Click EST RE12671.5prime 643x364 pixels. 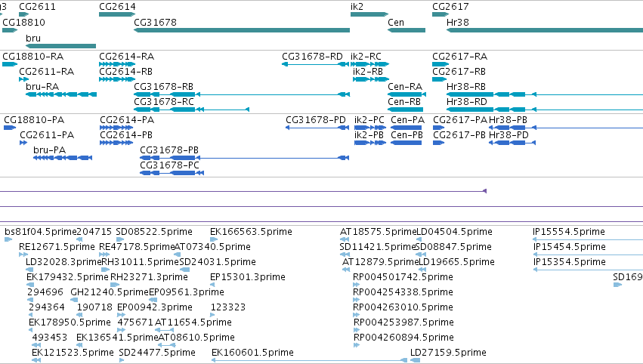(x=23, y=254)
